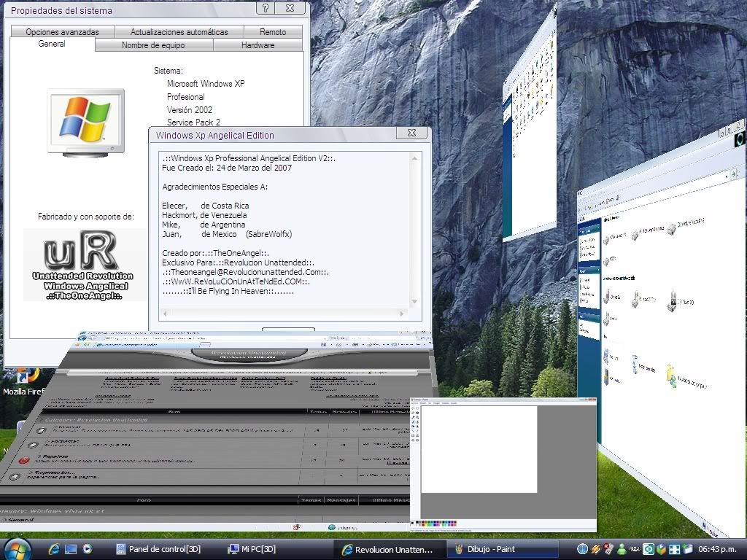
Task: Click the 'Versión 2002' text
Action: tap(190, 109)
